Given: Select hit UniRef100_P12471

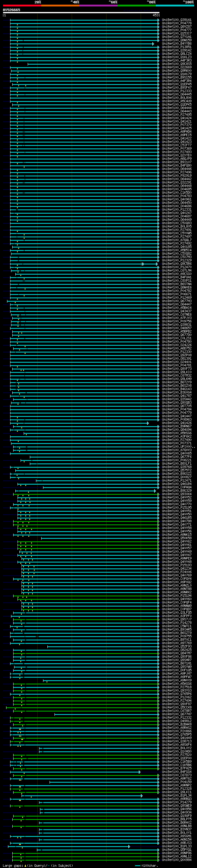Looking at the screenshot, I should (x=177, y=481).
